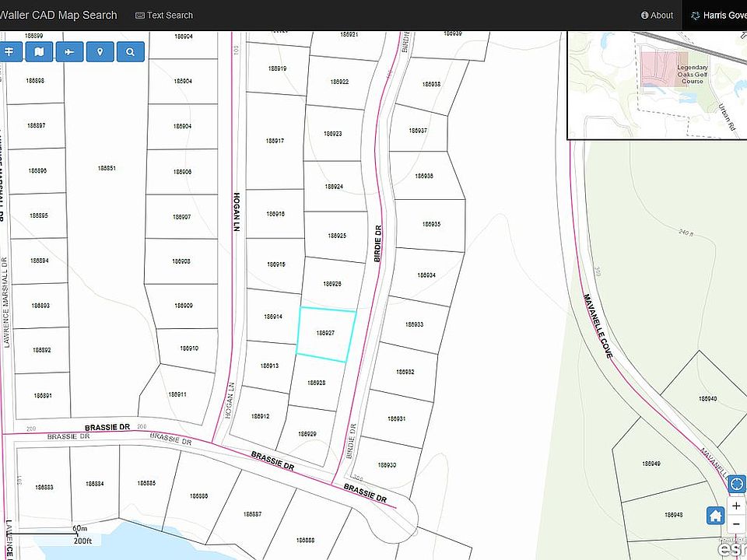Image resolution: width=747 pixels, height=560 pixels.
Task: Go to Waller CAD Map Search title
Action: (58, 16)
